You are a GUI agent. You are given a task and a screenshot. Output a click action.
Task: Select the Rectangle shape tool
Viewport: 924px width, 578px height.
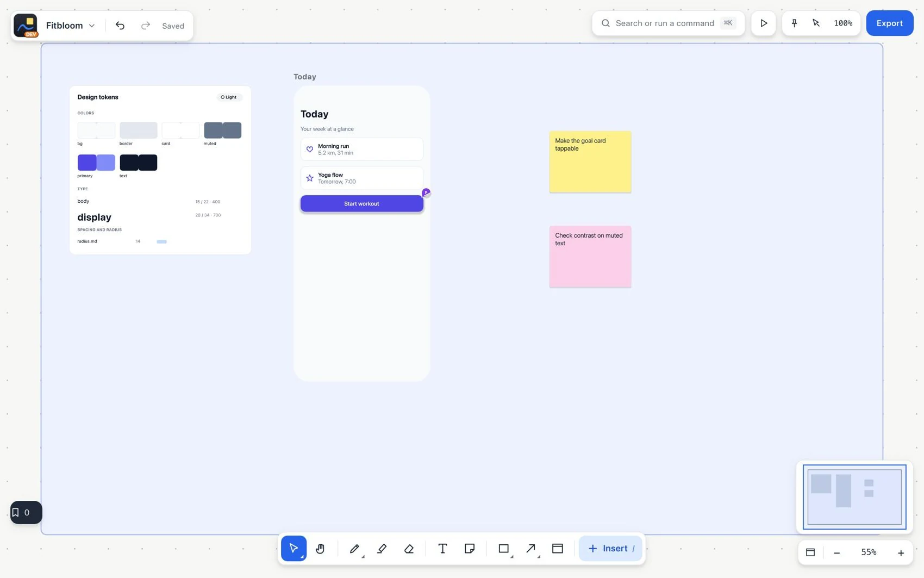click(x=504, y=548)
